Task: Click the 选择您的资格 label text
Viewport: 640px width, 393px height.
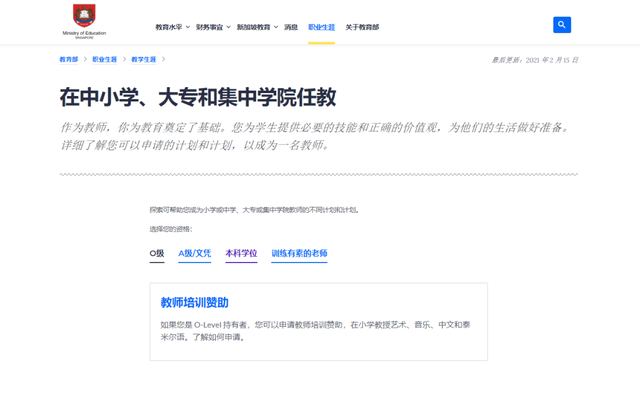Action: (x=171, y=229)
